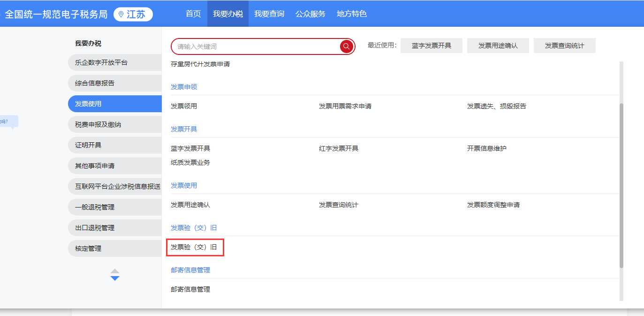Click the vertical scrollbar of menu panel
The height and width of the screenshot is (316, 644).
coord(621,185)
